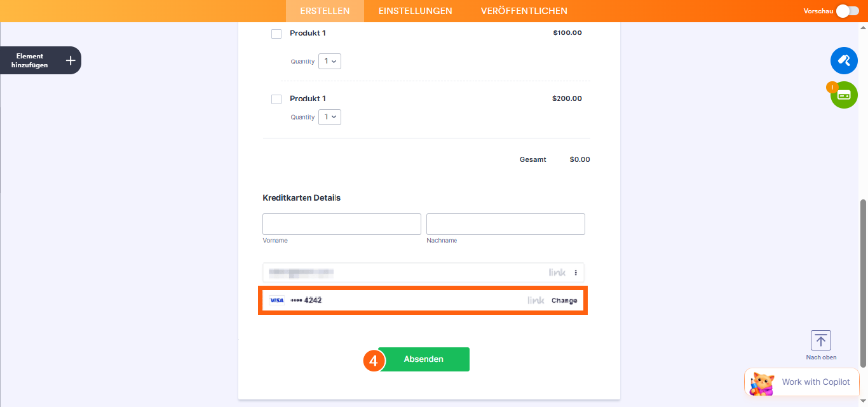The image size is (868, 407).
Task: Switch to the Einstellungen tab
Action: [x=415, y=11]
